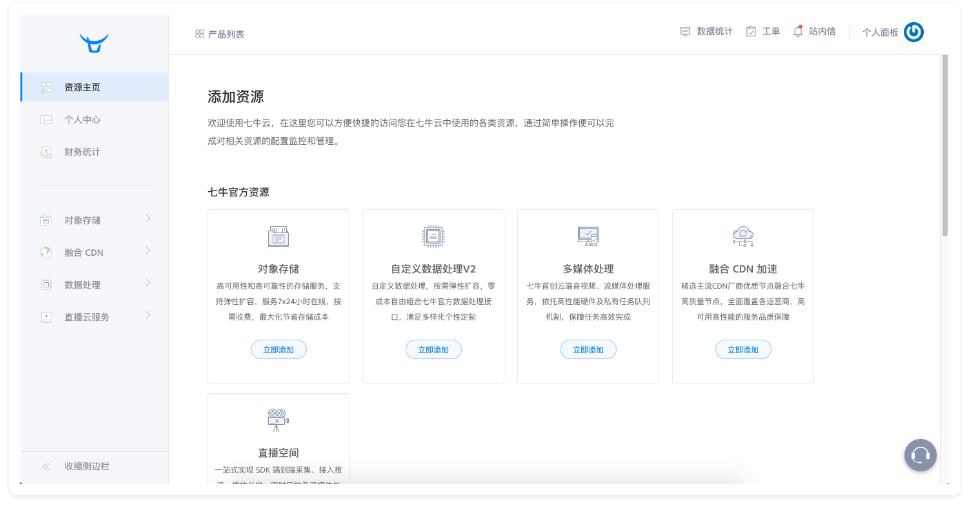Click the 站内信 bell icon
The height and width of the screenshot is (507, 969).
[798, 31]
